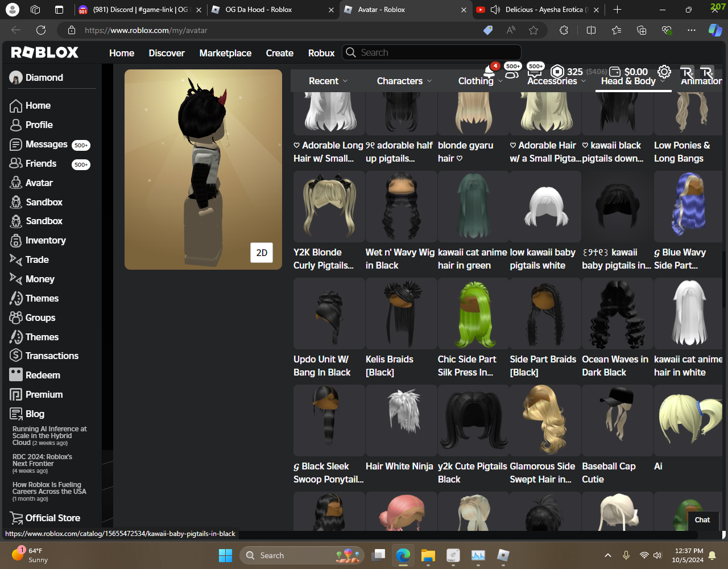Expand the Characters dropdown
This screenshot has height=569, width=728.
tap(404, 81)
